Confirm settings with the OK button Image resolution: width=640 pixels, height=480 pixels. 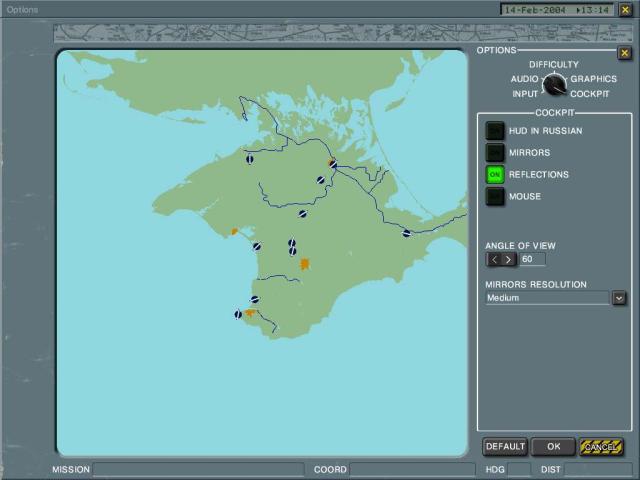553,447
